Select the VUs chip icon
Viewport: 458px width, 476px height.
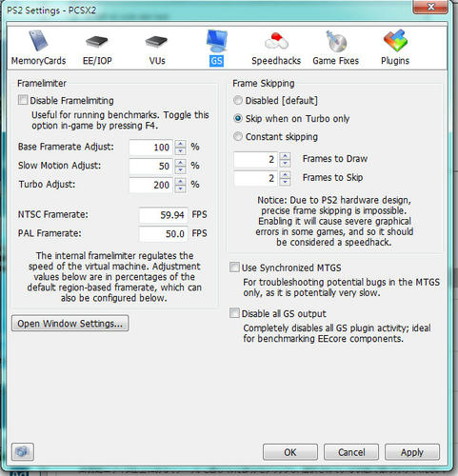point(156,42)
